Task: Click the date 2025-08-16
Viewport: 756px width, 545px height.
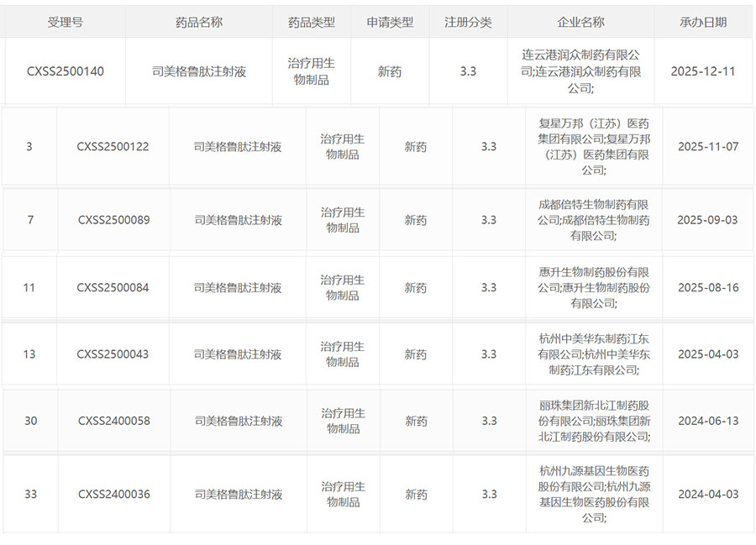Action: pos(707,288)
